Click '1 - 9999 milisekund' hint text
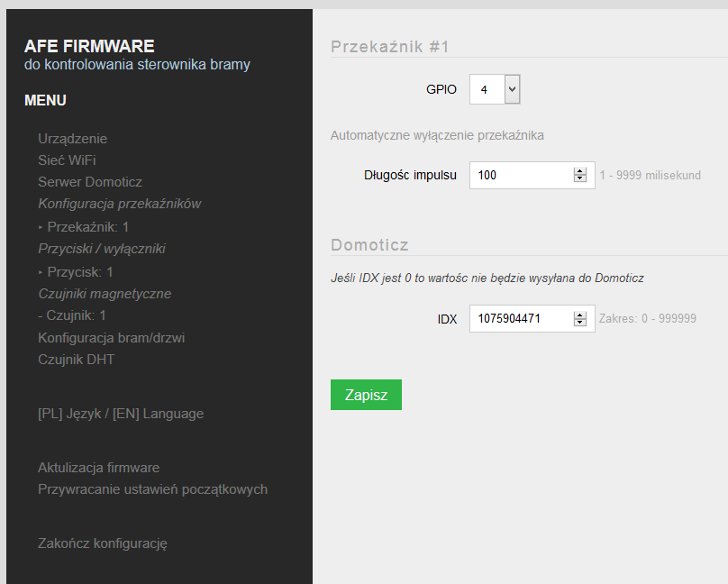 650,175
